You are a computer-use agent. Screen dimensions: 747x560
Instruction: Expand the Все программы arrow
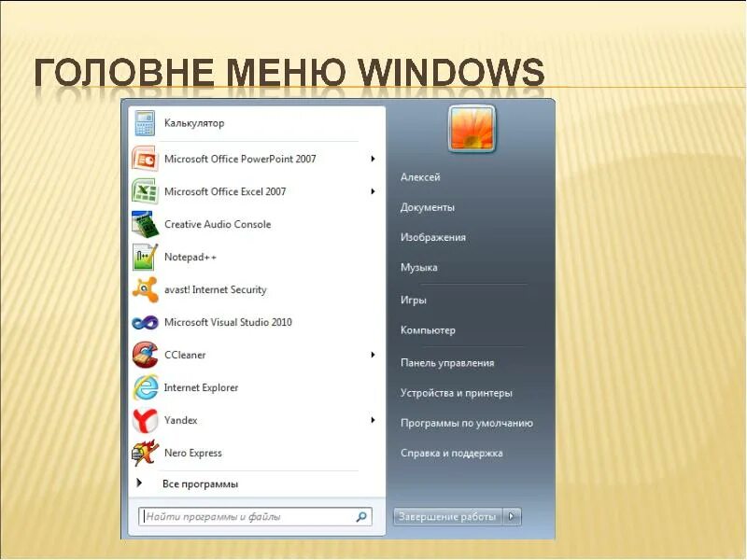point(139,483)
